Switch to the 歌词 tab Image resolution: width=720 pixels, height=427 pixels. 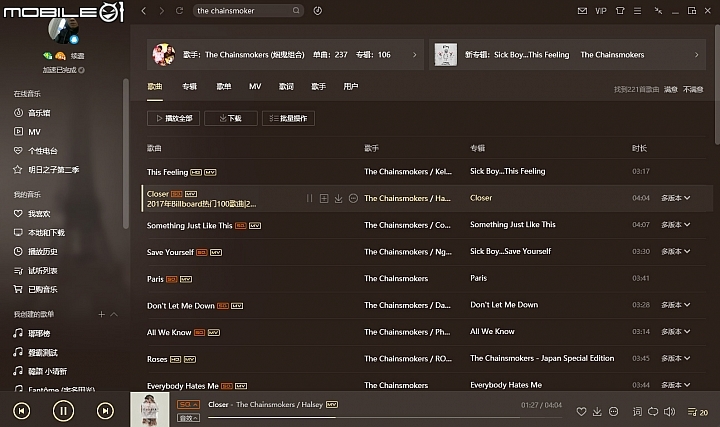pos(286,86)
